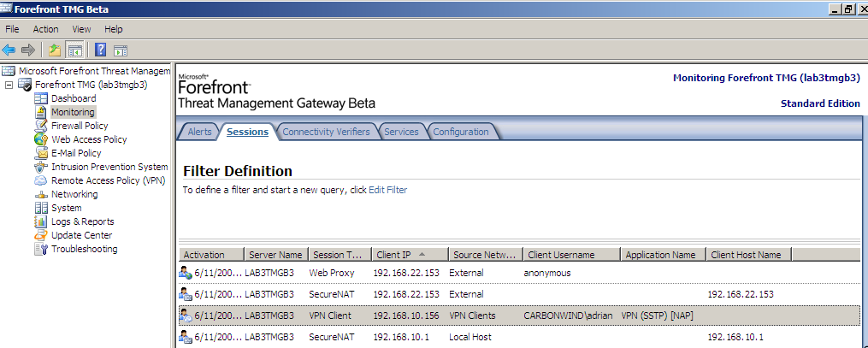Sort by the Source Network column header
Viewport: 868px width, 348px height.
486,255
